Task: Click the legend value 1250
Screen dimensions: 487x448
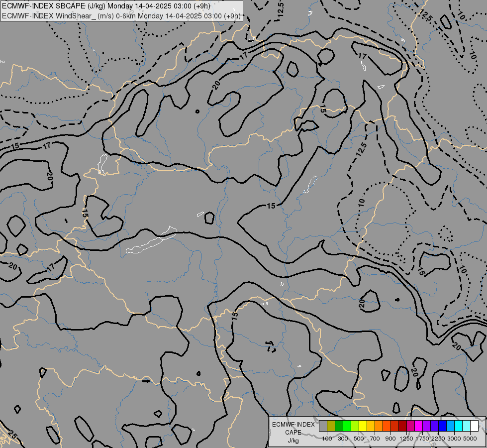Action: coord(406,439)
